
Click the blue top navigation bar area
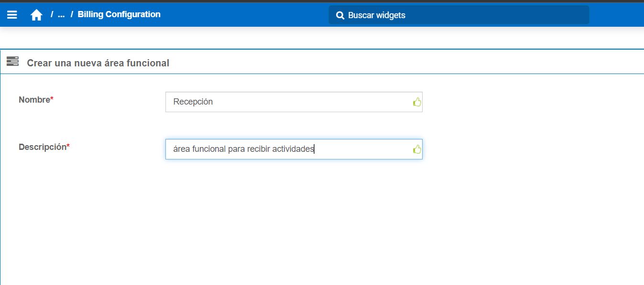tap(239, 14)
